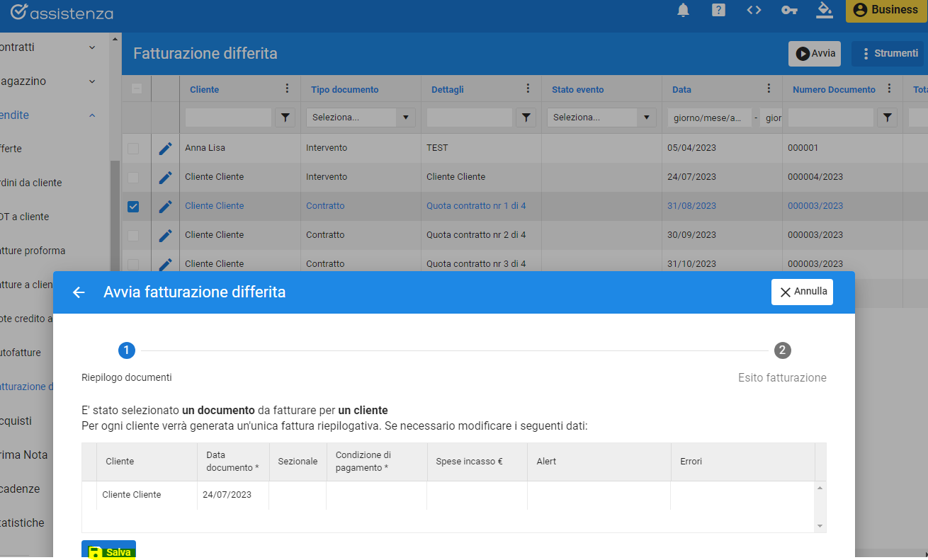This screenshot has height=560, width=928.
Task: Click the Dettagli filter text field
Action: click(469, 118)
